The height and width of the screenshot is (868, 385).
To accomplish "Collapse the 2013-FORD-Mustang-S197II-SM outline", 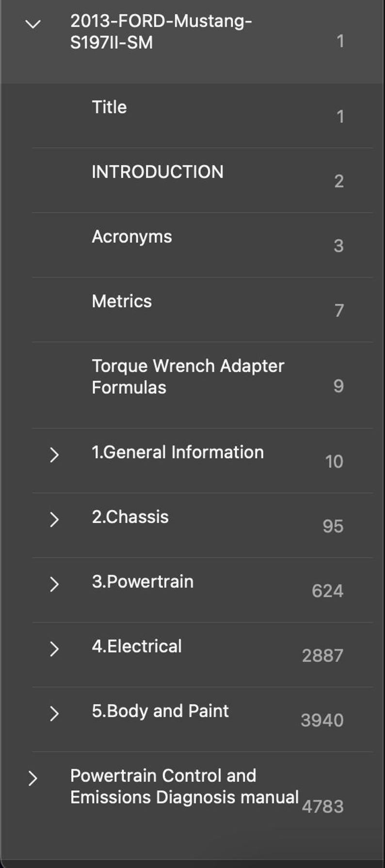I will [32, 24].
